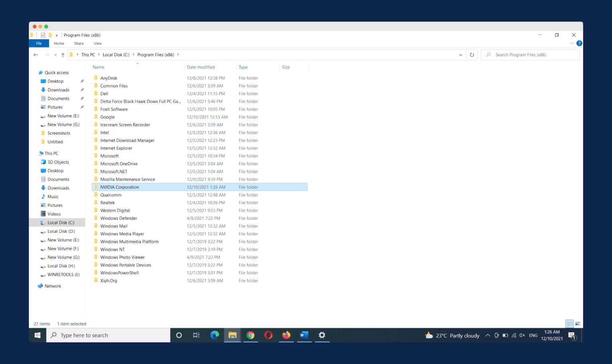Open Windows Settings from the taskbar
The image size is (612, 364).
pos(322,335)
